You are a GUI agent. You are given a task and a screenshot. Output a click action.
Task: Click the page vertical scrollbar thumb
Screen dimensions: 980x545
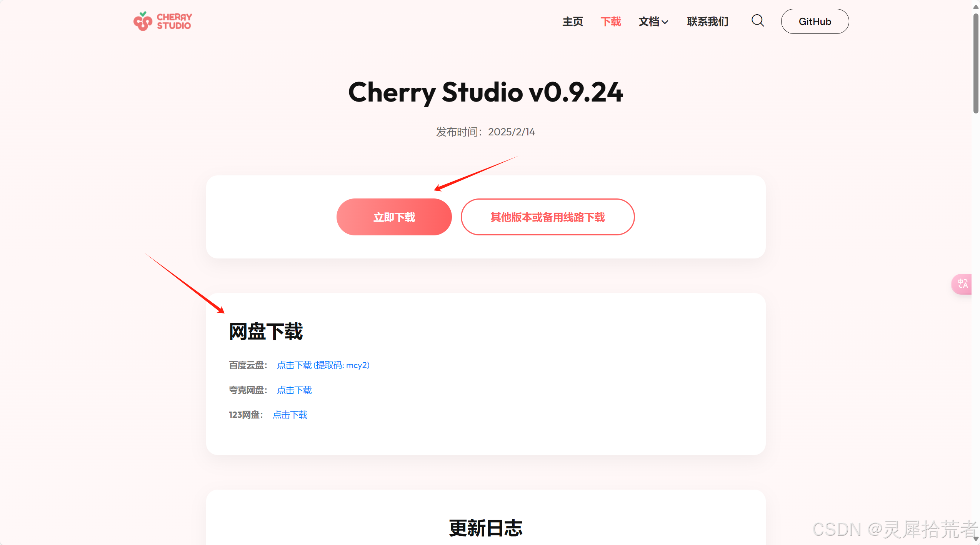click(976, 63)
